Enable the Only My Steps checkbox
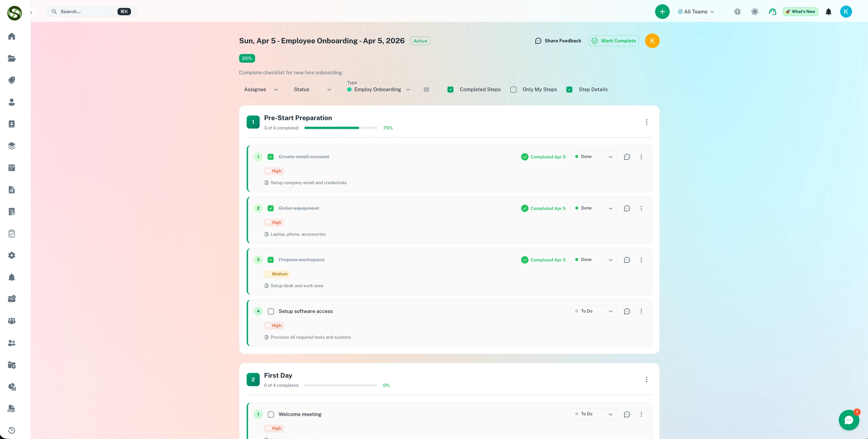Image resolution: width=868 pixels, height=439 pixels. click(513, 89)
